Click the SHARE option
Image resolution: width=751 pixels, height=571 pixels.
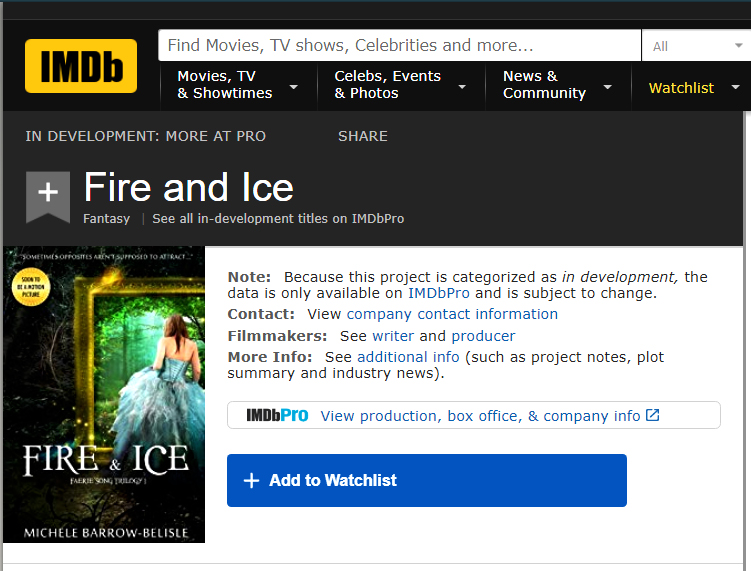pyautogui.click(x=362, y=136)
